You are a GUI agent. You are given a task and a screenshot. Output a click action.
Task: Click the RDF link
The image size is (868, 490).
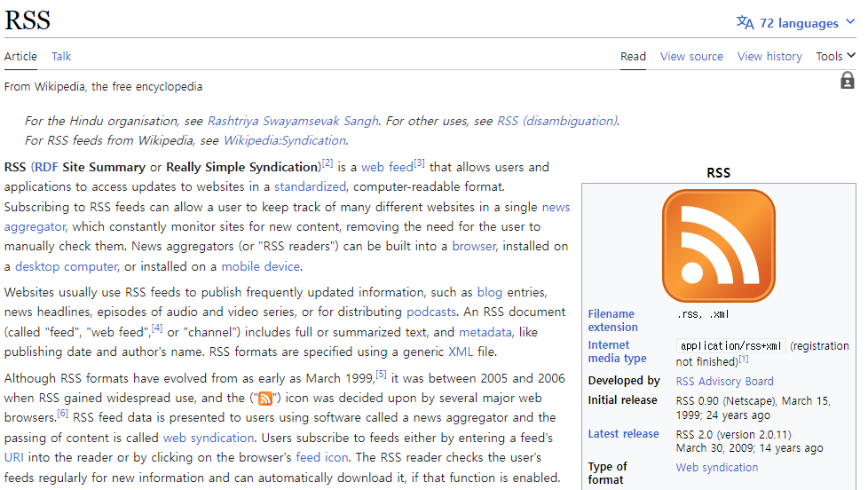point(46,167)
